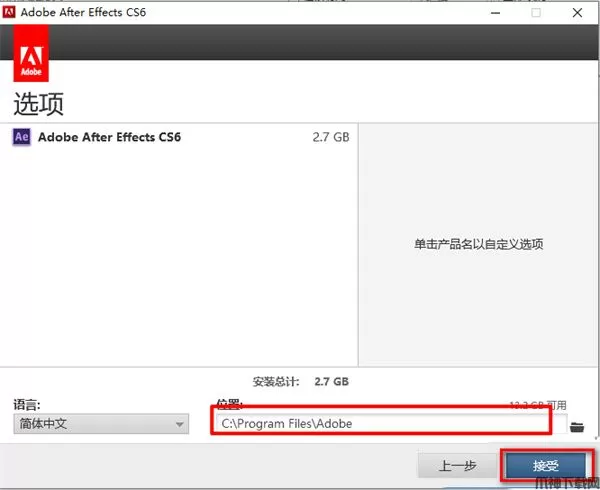Click the Ae product icon

21,137
